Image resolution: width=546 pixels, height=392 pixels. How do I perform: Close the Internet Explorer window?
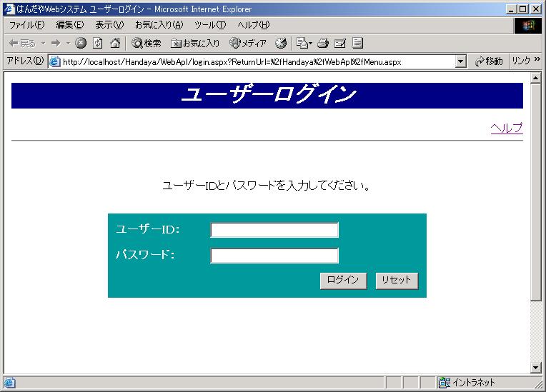(536, 9)
